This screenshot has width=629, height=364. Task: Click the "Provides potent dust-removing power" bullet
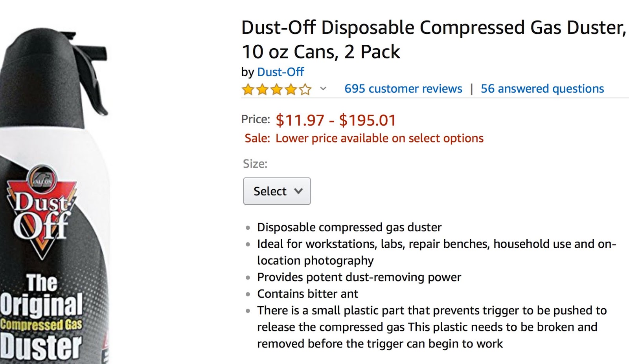tap(359, 277)
